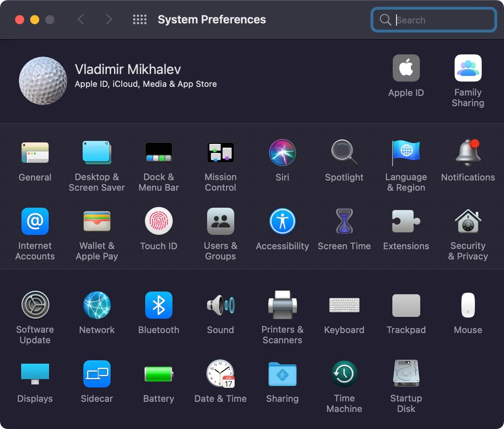
Task: Go back with the left chevron
Action: point(81,19)
